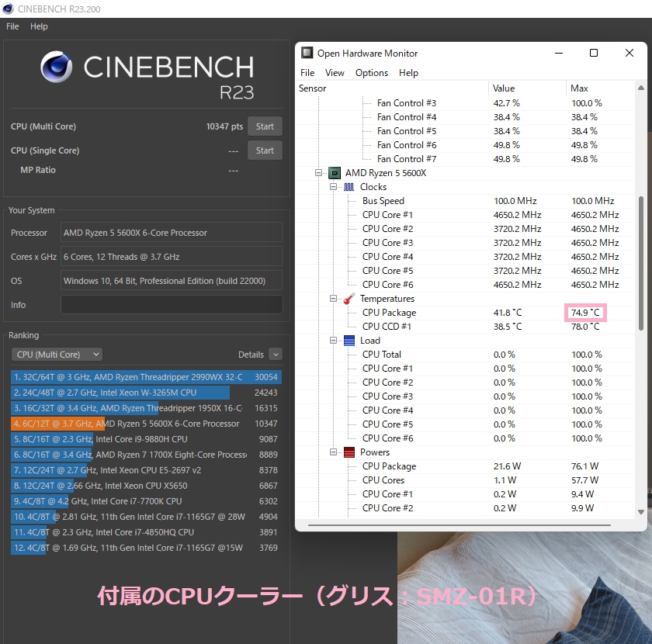
Task: Open Cinebench Help menu
Action: click(39, 26)
